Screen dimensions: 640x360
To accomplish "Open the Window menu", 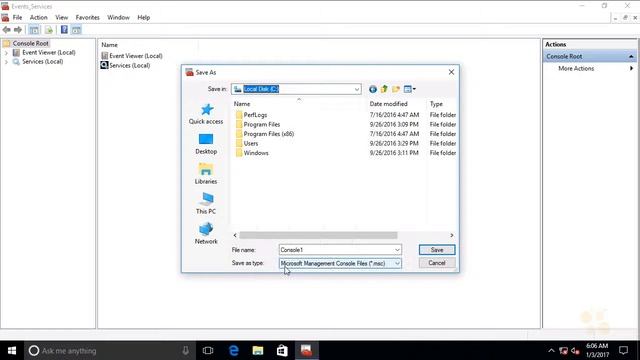I will [x=118, y=18].
